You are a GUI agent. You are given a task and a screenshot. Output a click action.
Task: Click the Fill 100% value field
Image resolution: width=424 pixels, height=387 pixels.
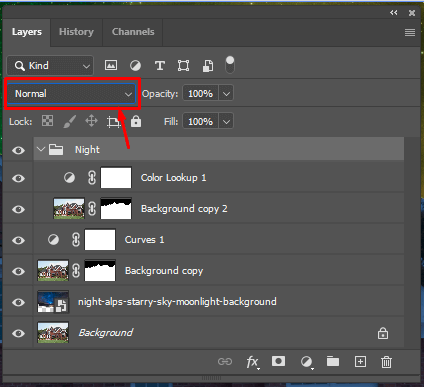200,121
